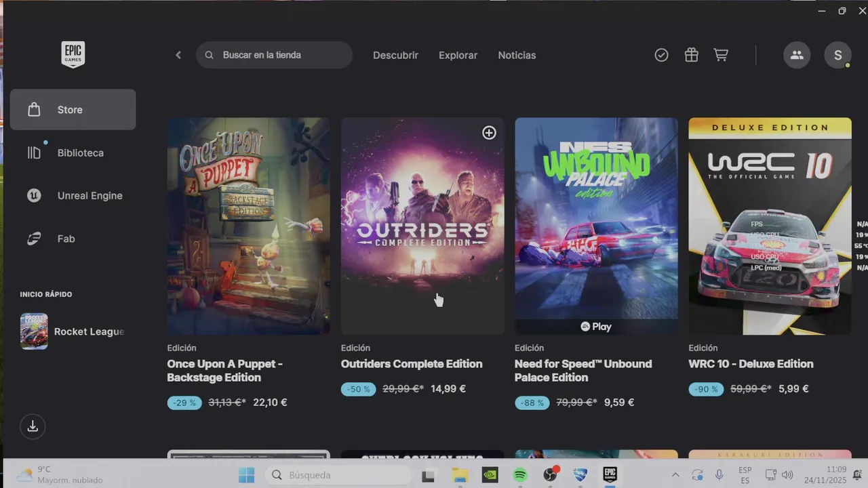Open Unreal Engine in the sidebar

73,196
